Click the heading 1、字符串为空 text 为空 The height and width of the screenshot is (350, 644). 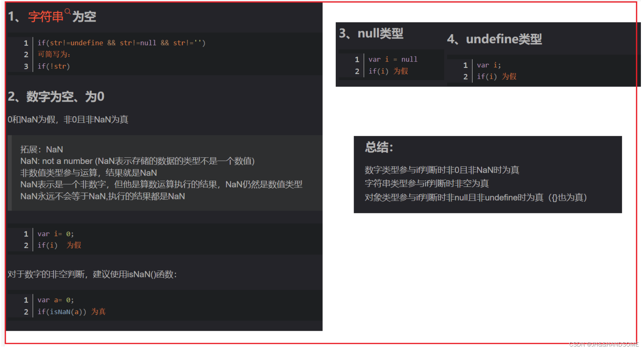pos(84,17)
